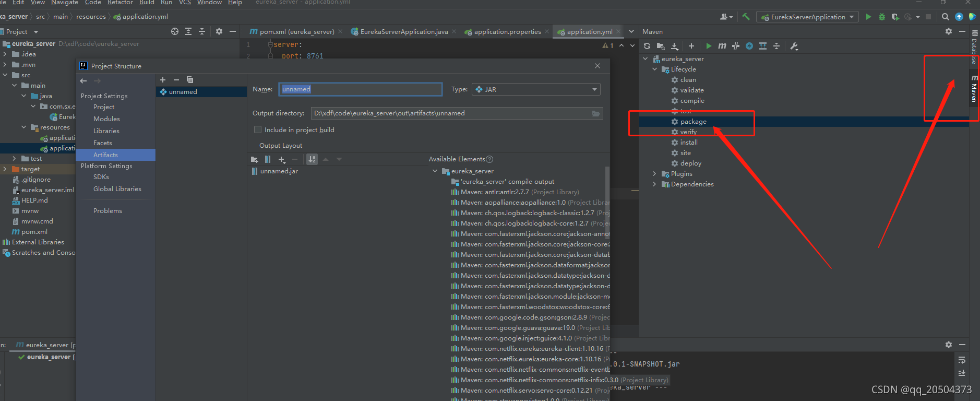Screen dimensions: 980x401
Task: Open editor tabs list dropdown arrow
Action: click(631, 31)
